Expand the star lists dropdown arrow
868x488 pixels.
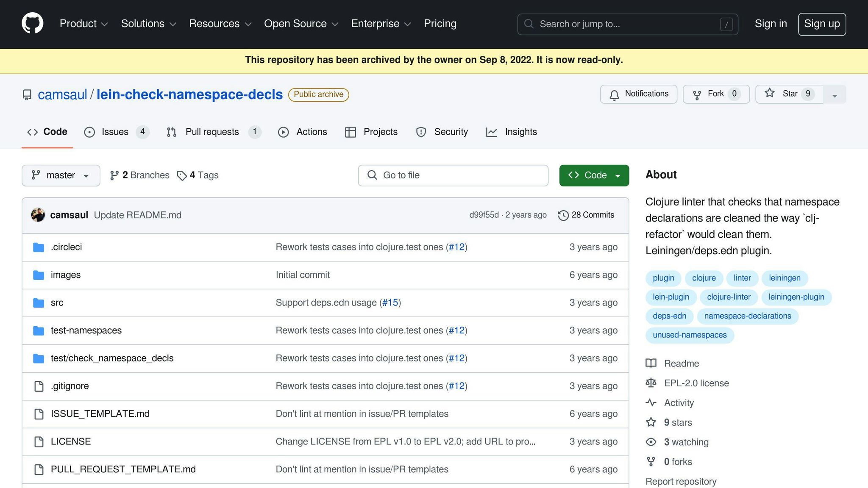[x=834, y=95]
